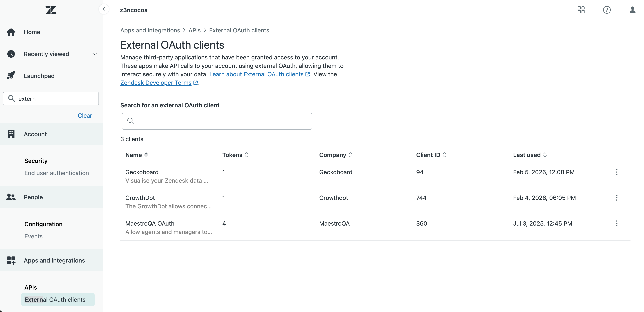Screen dimensions: 644x312
Task: Open Learn about External OAuth clients link
Action: point(256,74)
